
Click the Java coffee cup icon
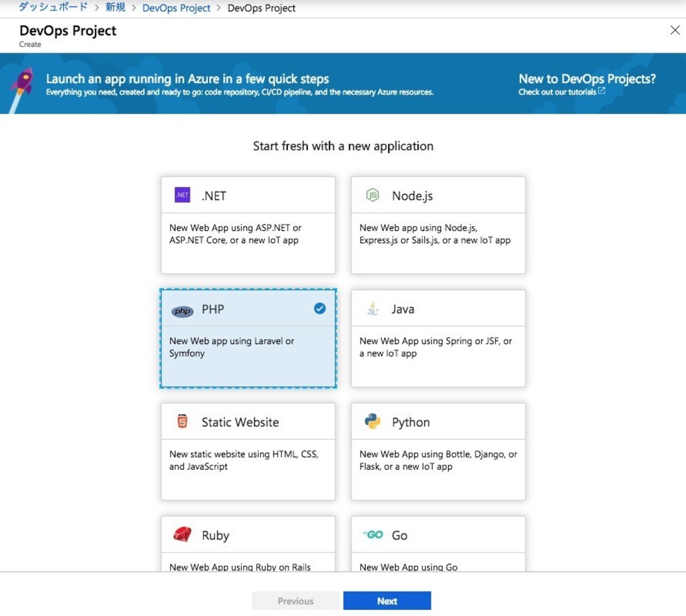(373, 308)
